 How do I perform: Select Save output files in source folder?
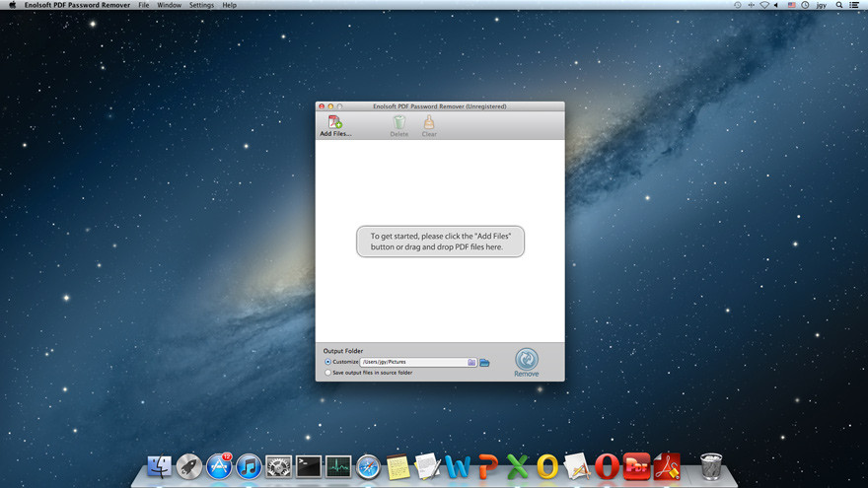coord(327,373)
